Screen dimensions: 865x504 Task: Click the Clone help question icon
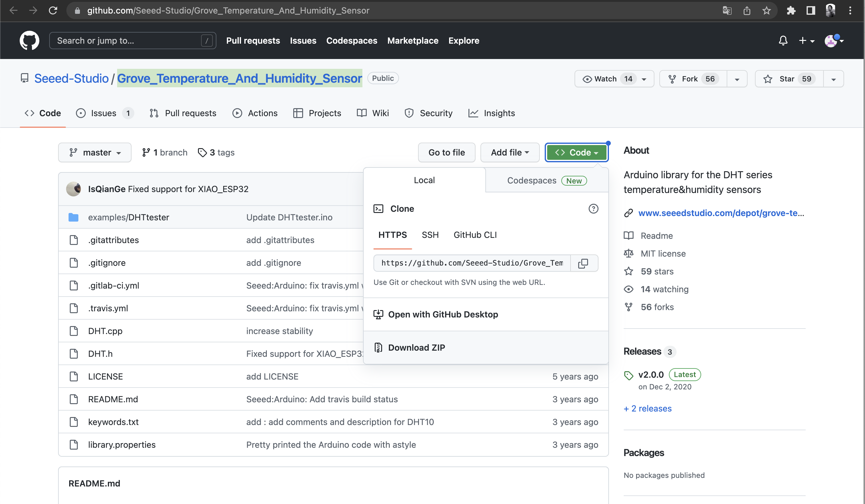pyautogui.click(x=593, y=209)
